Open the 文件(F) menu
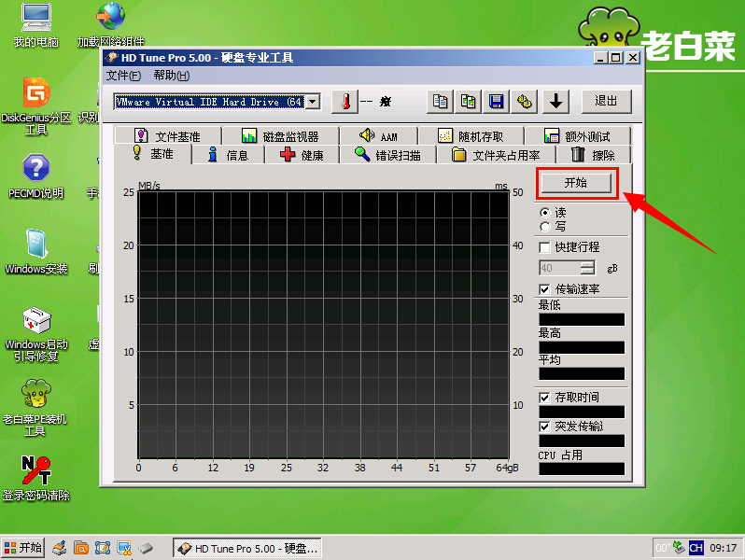The height and width of the screenshot is (560, 745). point(123,76)
